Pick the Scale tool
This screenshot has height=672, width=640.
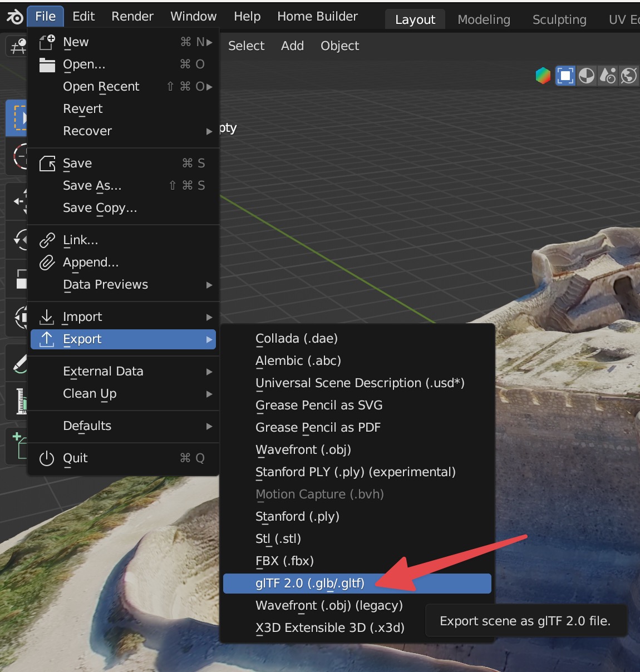(20, 279)
